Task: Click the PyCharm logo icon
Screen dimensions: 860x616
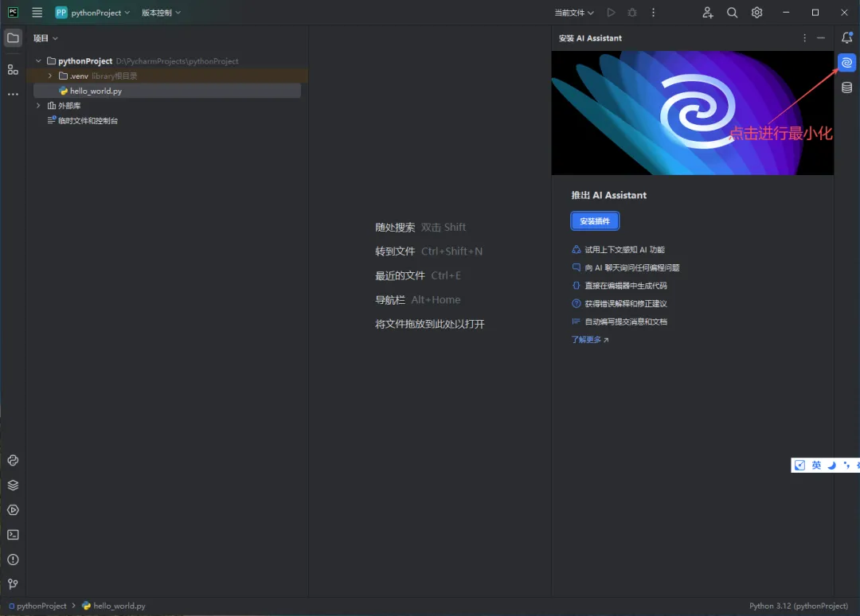Action: point(14,12)
